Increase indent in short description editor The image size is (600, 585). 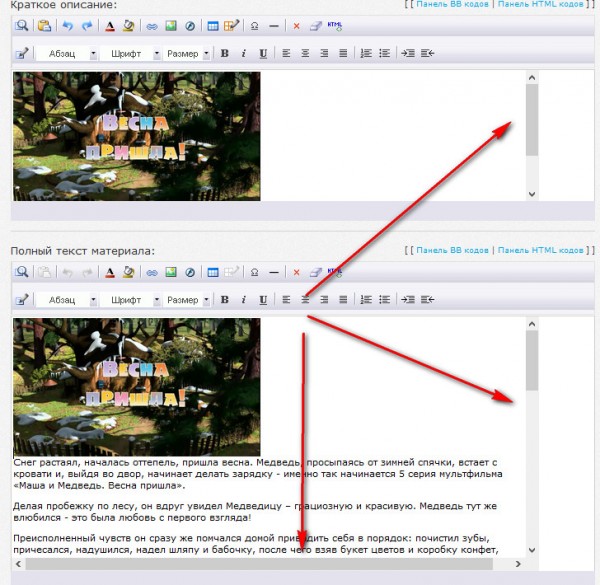(408, 53)
